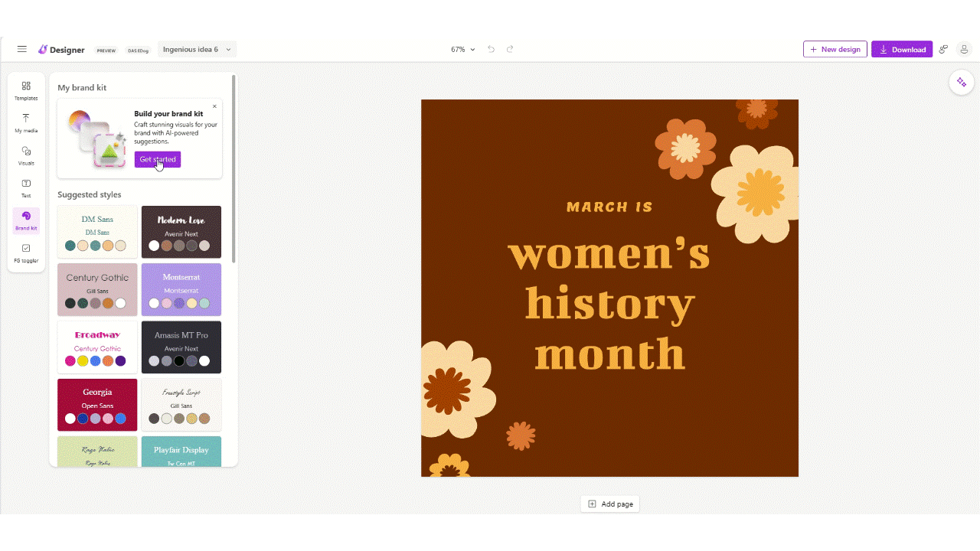The width and height of the screenshot is (980, 551).
Task: Apply the Montserrat suggested style
Action: click(181, 290)
